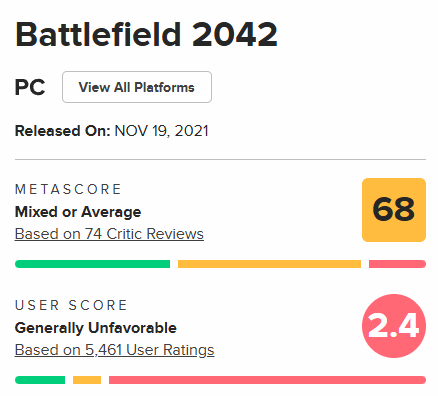This screenshot has height=396, width=438.
Task: Open the Based on 74 Critic Reviews link
Action: click(109, 234)
